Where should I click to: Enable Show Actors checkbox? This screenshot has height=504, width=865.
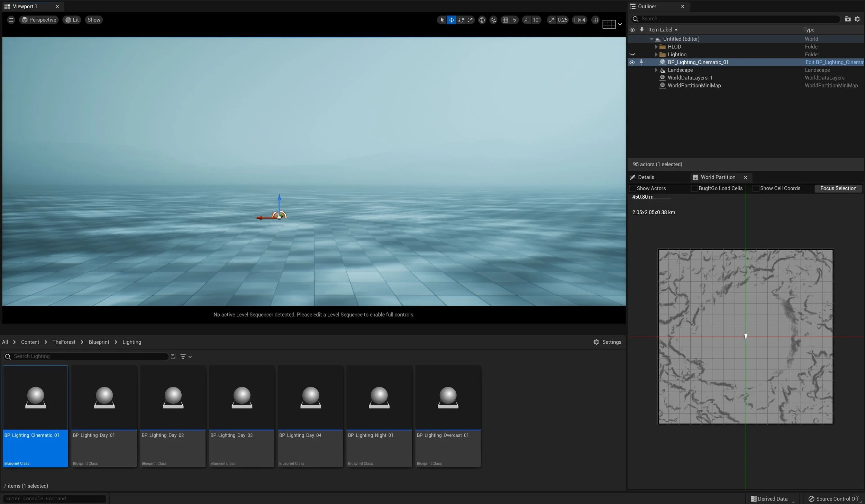tap(632, 188)
